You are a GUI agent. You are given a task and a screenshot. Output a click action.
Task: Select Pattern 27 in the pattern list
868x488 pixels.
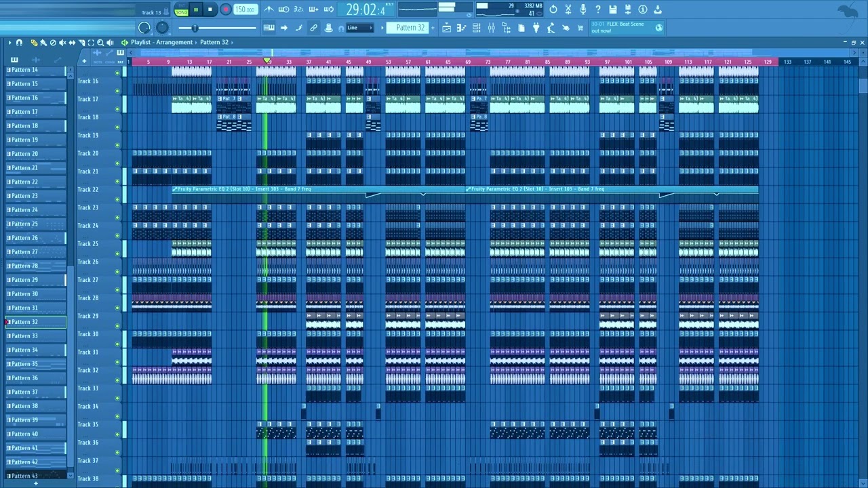(x=35, y=252)
